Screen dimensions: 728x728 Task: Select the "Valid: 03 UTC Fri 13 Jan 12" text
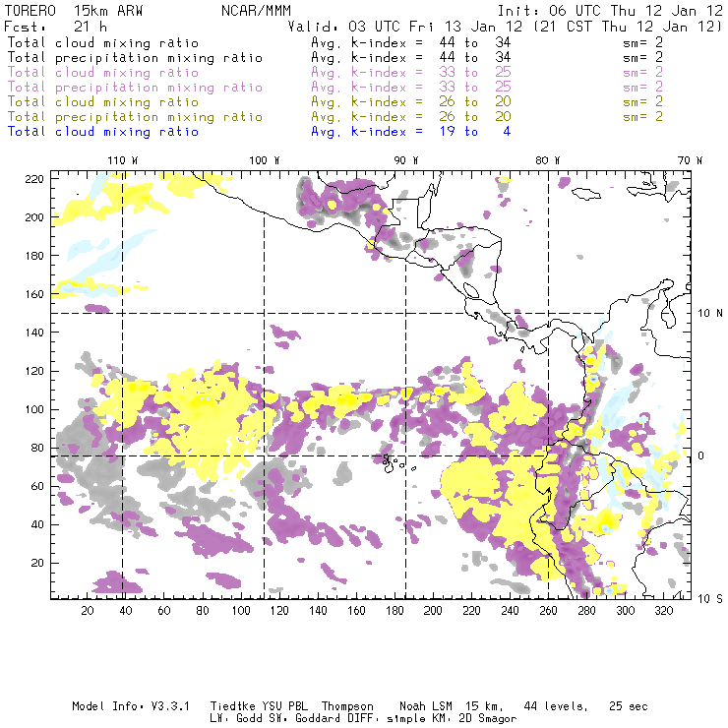point(405,27)
